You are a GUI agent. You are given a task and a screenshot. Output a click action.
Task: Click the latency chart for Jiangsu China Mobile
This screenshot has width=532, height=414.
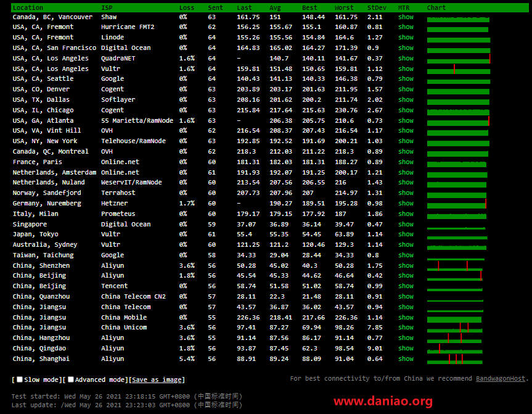pos(454,319)
